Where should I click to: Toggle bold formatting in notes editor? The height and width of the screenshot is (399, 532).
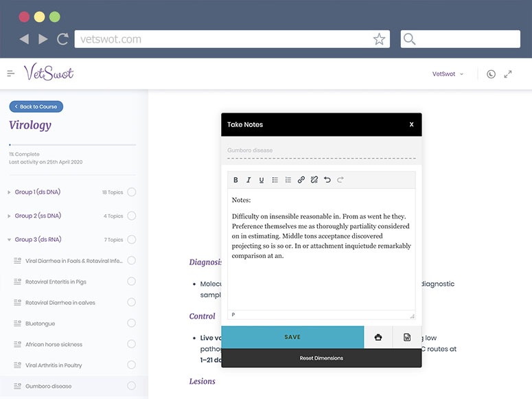(235, 180)
